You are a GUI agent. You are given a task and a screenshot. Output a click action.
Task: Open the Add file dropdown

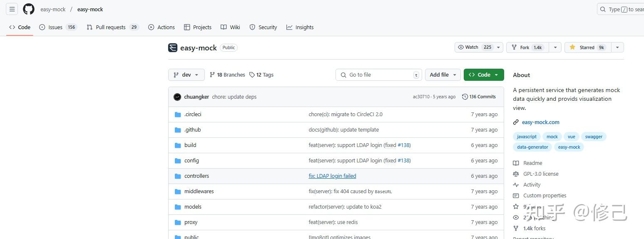(x=443, y=75)
